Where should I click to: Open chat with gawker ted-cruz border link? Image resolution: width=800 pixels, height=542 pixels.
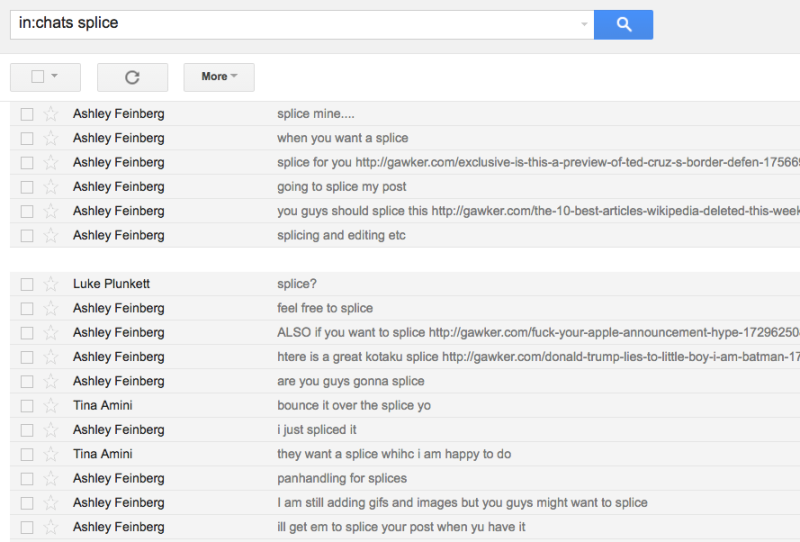pos(538,162)
